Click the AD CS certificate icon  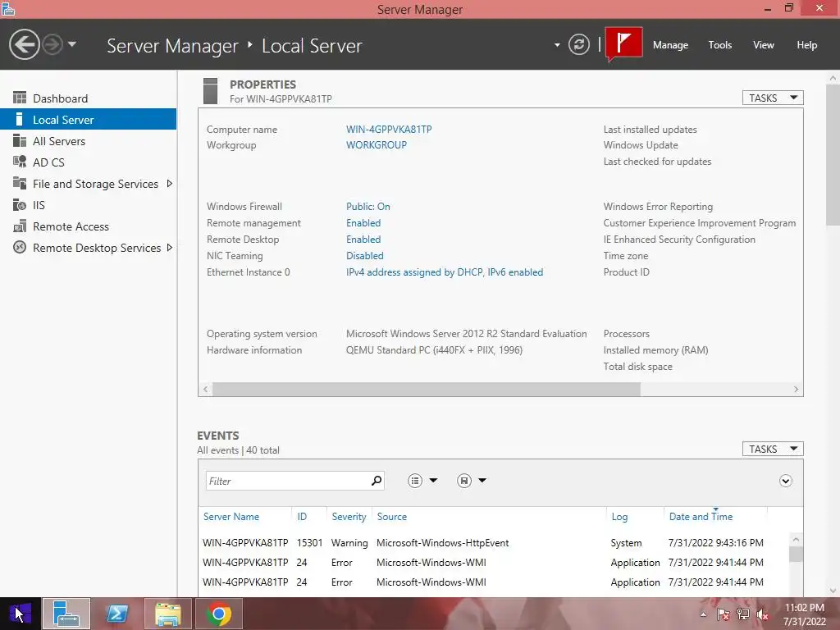(x=20, y=162)
